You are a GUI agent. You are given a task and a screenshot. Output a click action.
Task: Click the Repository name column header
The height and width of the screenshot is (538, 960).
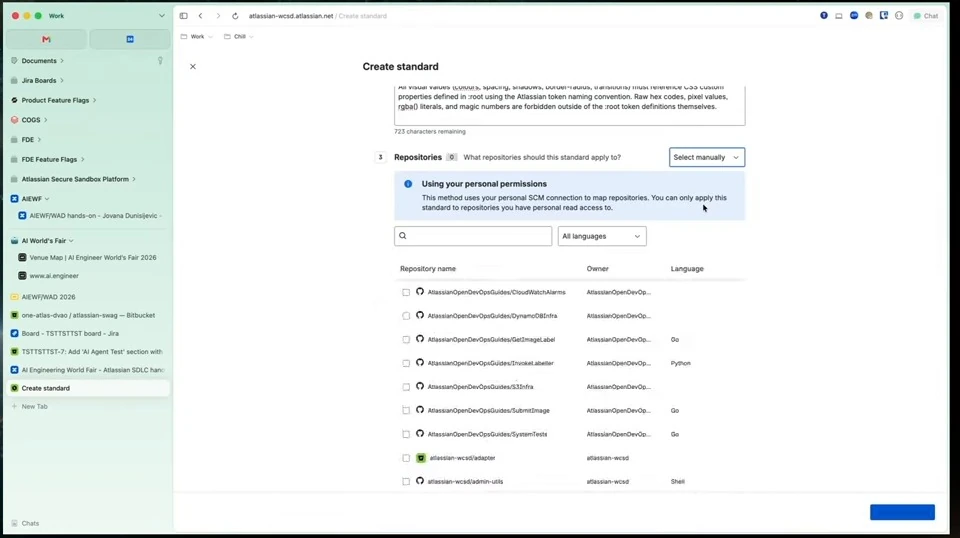(x=427, y=269)
